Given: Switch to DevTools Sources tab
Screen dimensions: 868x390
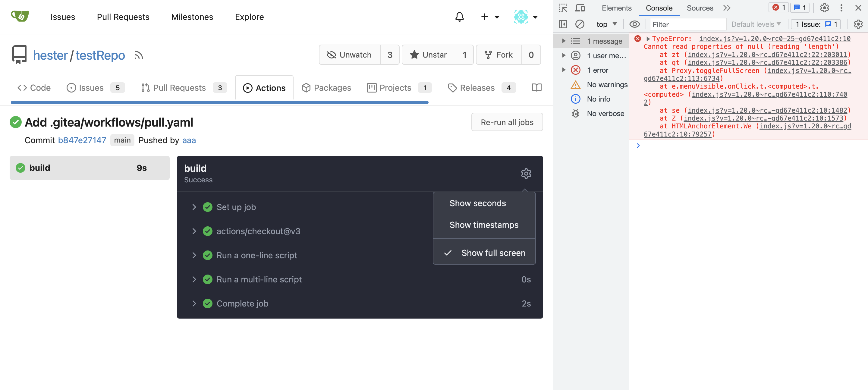Looking at the screenshot, I should 700,8.
